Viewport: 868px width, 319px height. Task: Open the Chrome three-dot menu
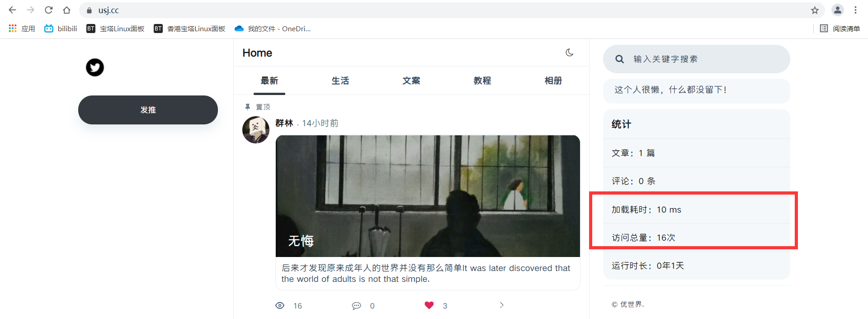pos(855,10)
